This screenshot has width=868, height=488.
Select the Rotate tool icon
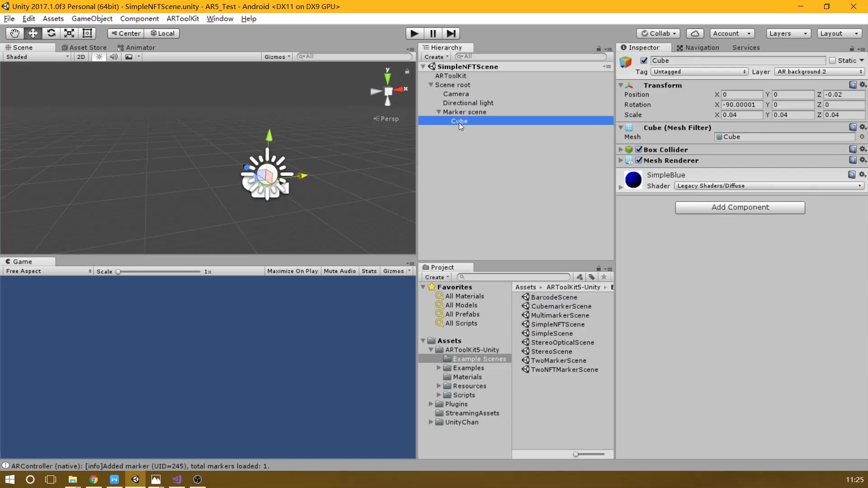[51, 33]
